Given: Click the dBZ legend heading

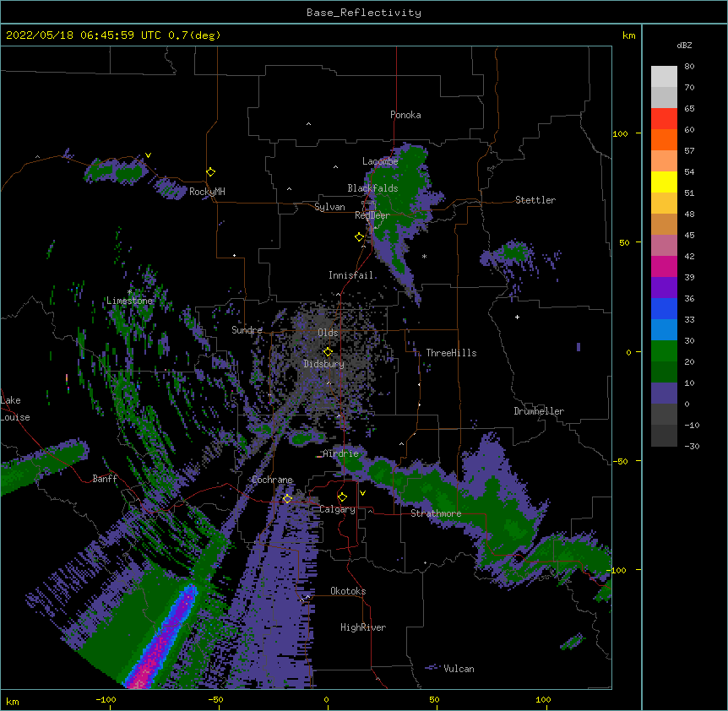Looking at the screenshot, I should point(684,46).
